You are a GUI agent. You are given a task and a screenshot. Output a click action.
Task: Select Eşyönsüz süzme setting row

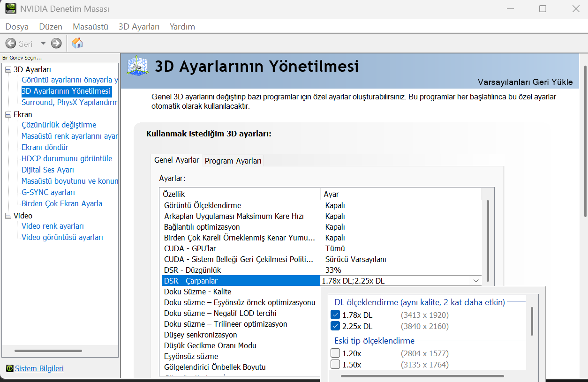point(241,356)
